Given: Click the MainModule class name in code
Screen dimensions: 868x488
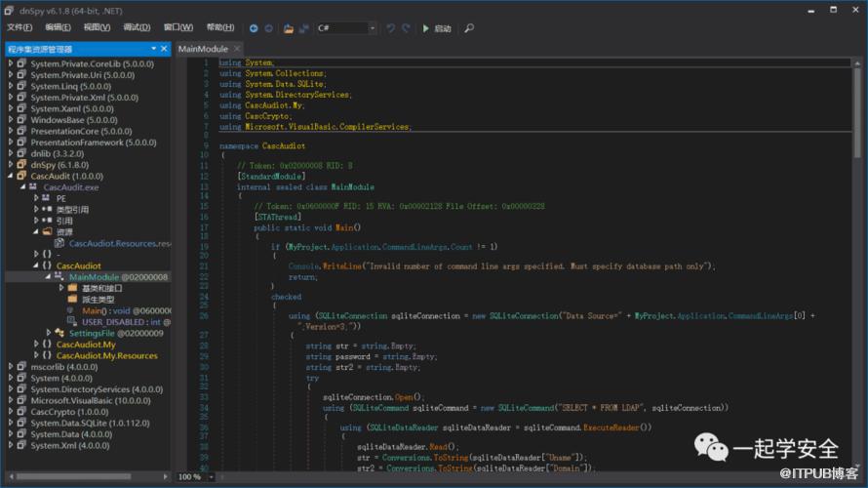Looking at the screenshot, I should [x=353, y=187].
